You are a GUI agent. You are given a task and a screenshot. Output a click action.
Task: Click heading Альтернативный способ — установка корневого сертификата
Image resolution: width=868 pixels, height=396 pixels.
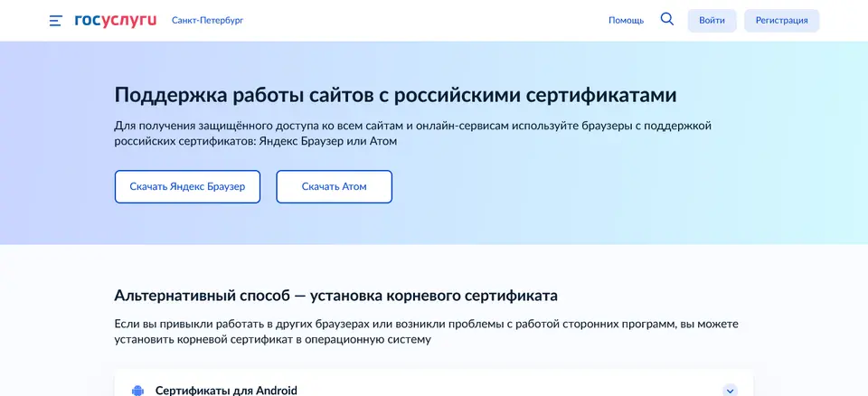(x=335, y=296)
